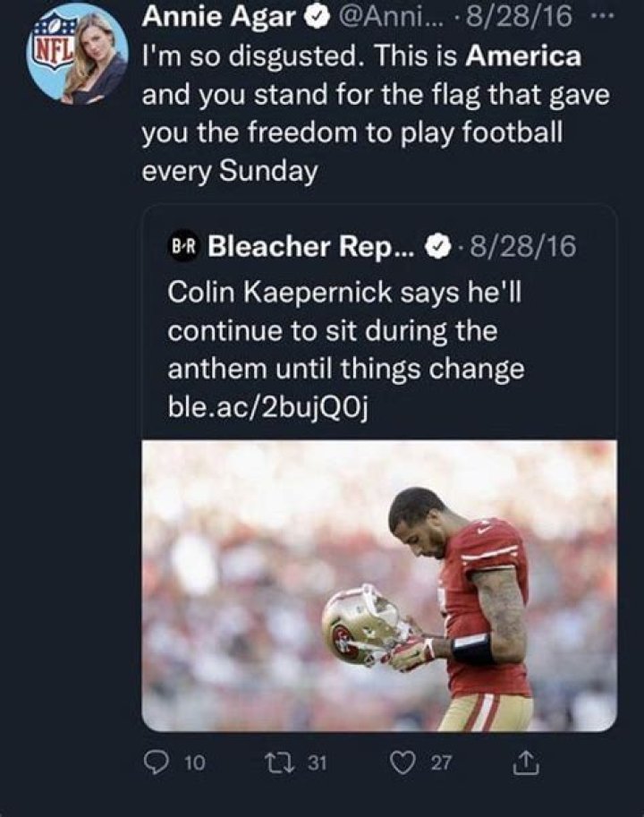Open the Bleacher Rep... account name

[x=311, y=246]
